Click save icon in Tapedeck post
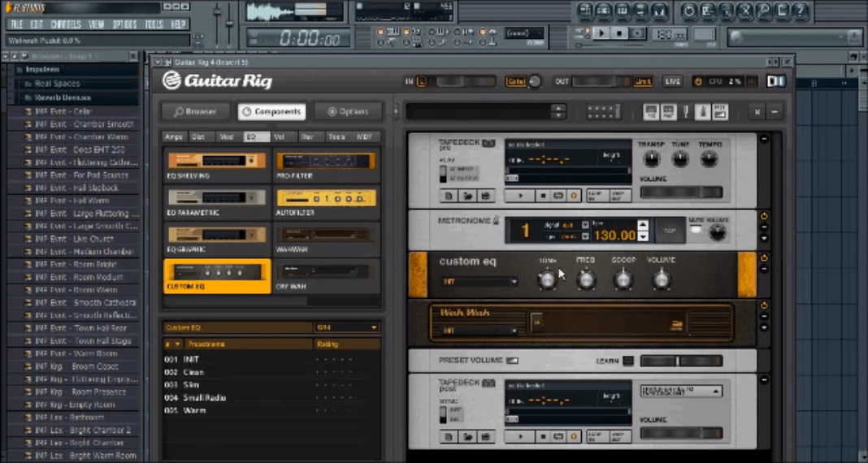Screen dimensions: 868x463 click(486, 437)
